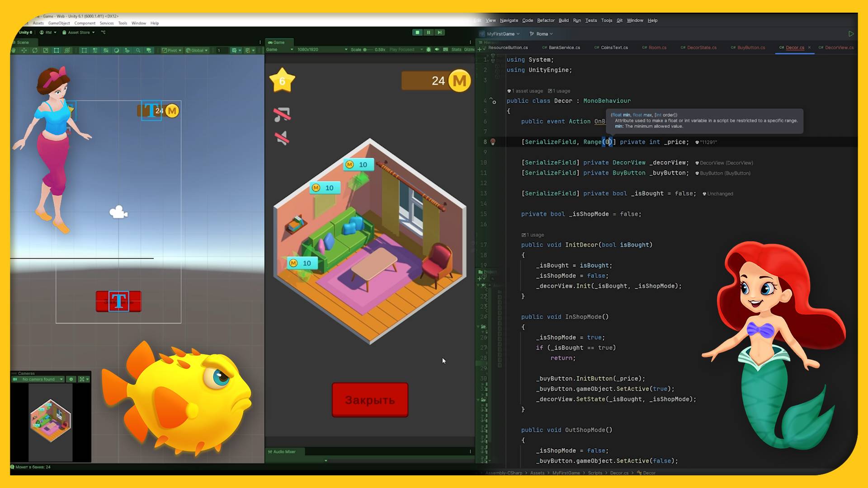This screenshot has height=488, width=868.
Task: Click the camera gizmo in Scene view
Action: click(118, 212)
